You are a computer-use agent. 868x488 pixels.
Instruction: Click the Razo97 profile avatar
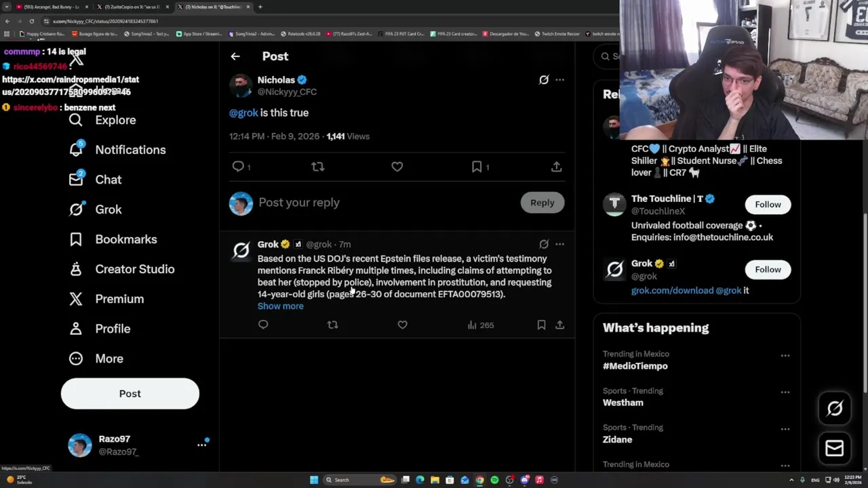80,445
